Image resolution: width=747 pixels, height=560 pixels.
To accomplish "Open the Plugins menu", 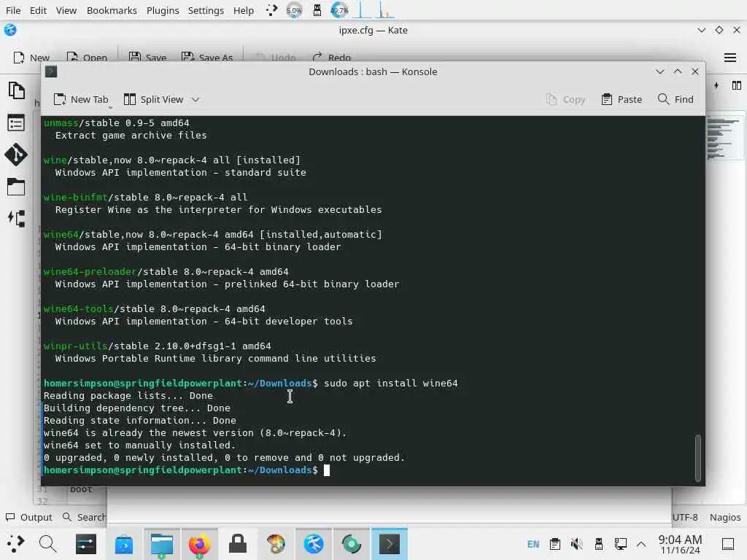I will pos(163,10).
